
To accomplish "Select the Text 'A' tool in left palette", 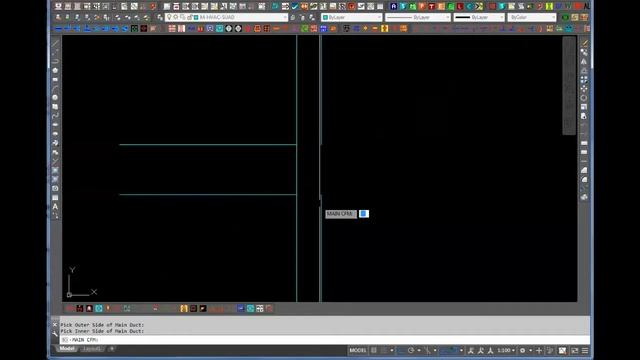I will [55, 207].
